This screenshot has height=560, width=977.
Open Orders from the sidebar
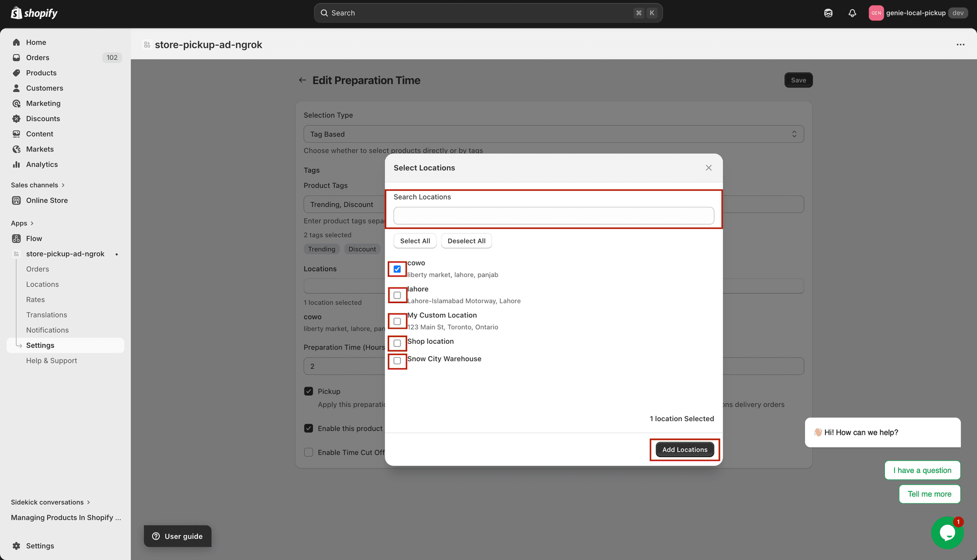click(38, 57)
